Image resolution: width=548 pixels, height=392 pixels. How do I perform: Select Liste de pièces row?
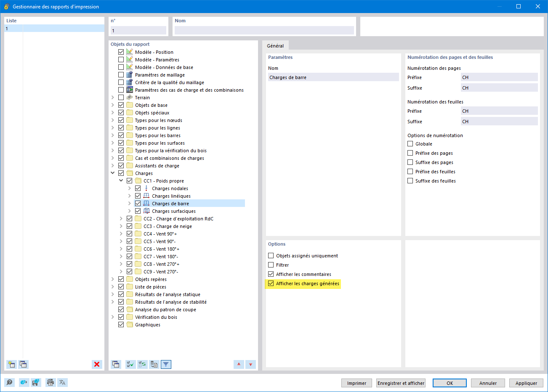151,287
